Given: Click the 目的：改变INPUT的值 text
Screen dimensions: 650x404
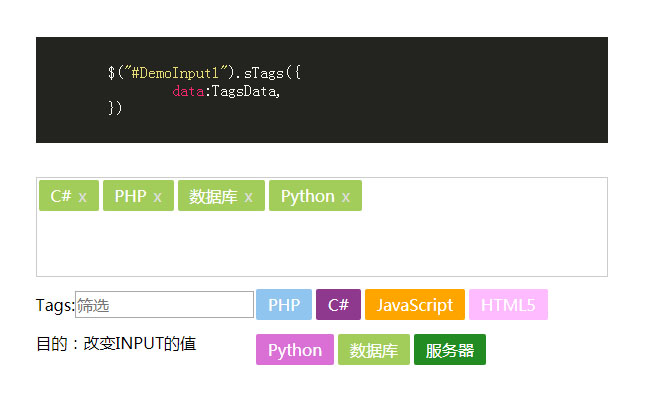Looking at the screenshot, I should [x=116, y=344].
